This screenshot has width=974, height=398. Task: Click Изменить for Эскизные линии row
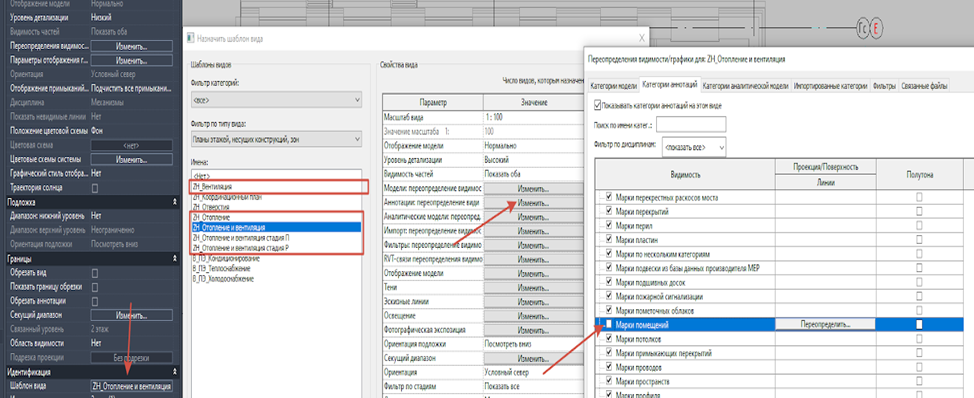point(533,302)
